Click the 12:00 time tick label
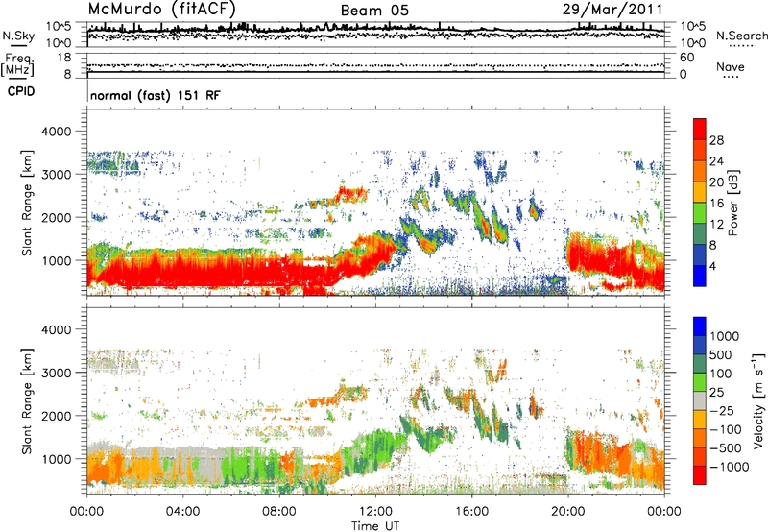 [x=375, y=512]
